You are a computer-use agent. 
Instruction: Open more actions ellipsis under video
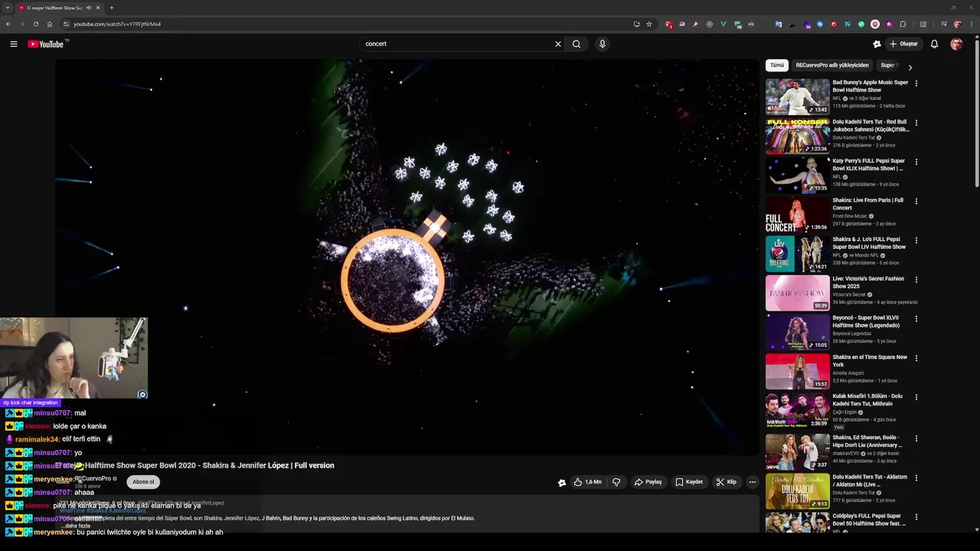[x=753, y=482]
